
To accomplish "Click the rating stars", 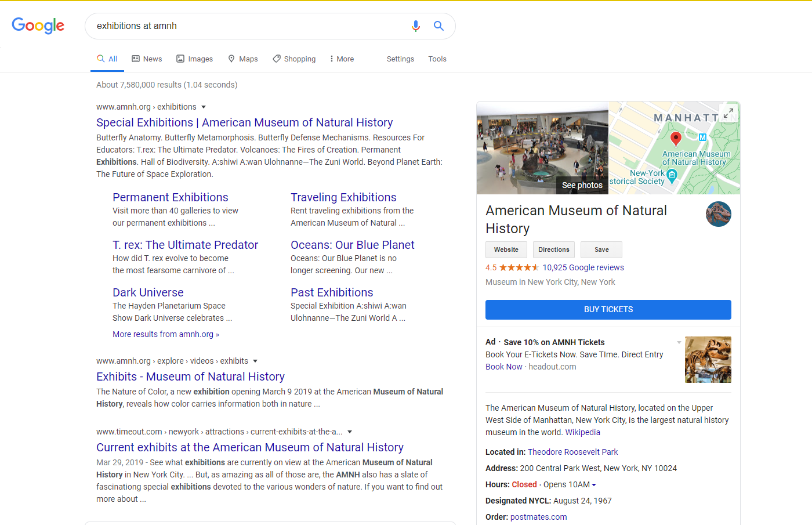I will tap(519, 267).
